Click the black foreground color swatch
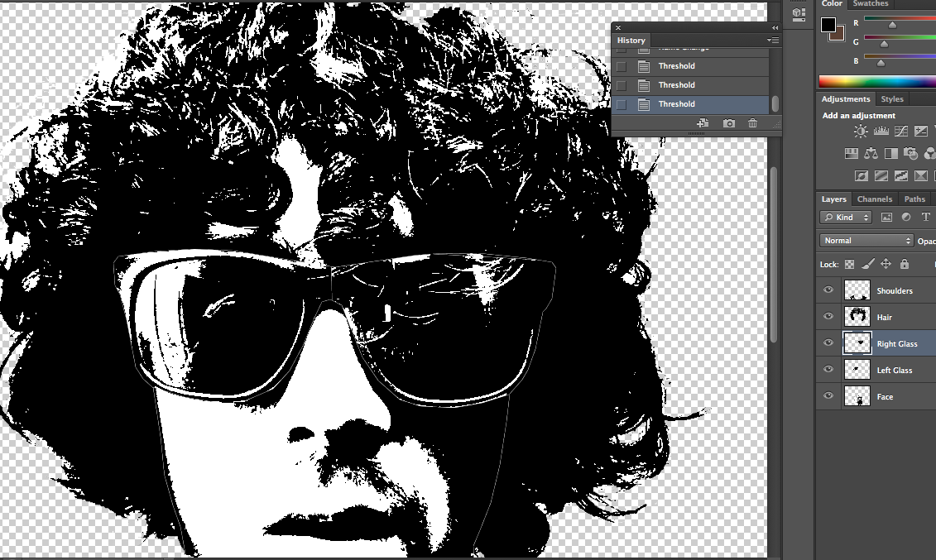936x560 pixels. [x=828, y=25]
